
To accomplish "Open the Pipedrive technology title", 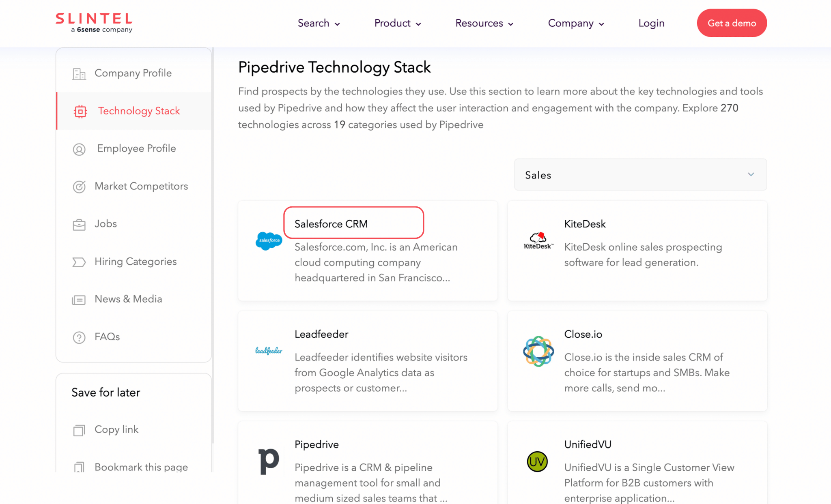I will (x=316, y=444).
